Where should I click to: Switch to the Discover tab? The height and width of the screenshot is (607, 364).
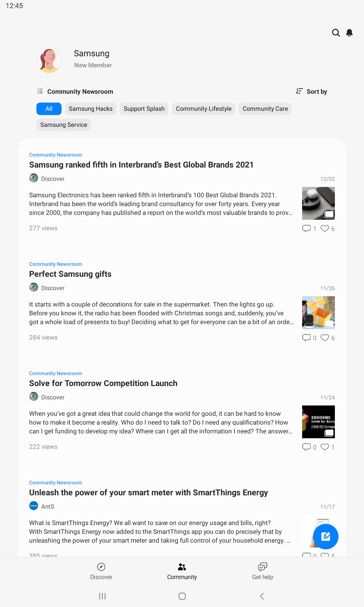(x=101, y=571)
